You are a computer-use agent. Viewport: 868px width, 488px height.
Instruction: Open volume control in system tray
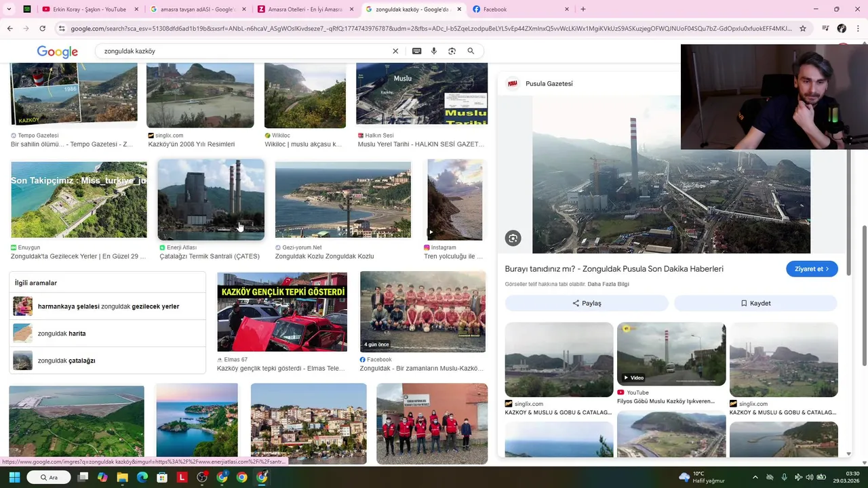click(x=810, y=477)
